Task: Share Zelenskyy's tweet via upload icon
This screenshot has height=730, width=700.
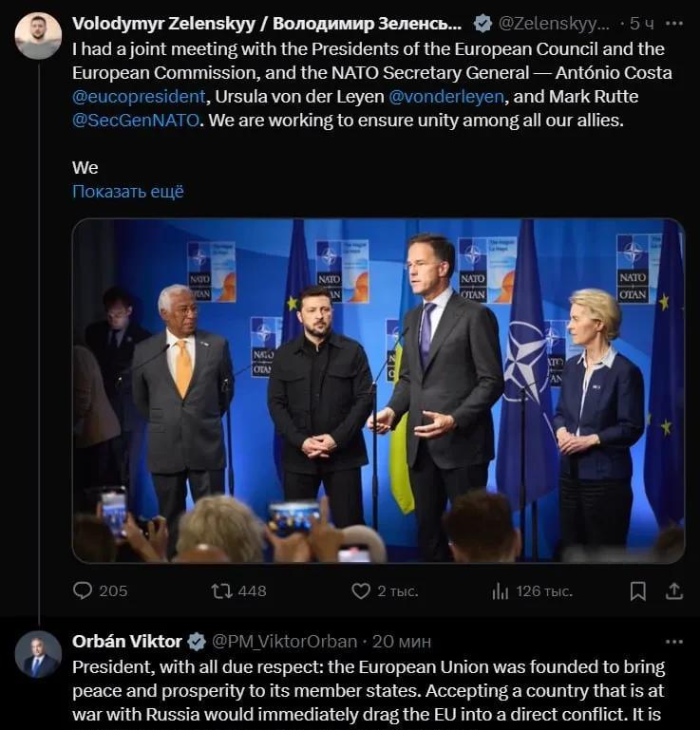Action: tap(674, 590)
